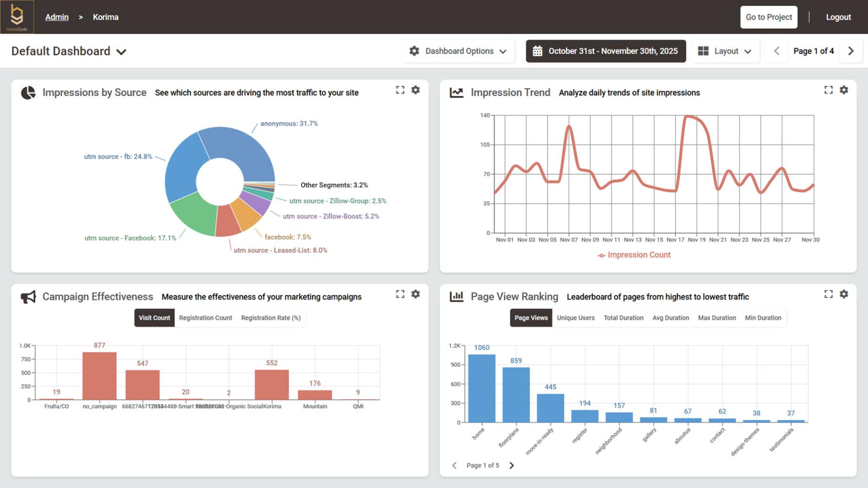This screenshot has height=488, width=868.
Task: Click the Admin breadcrumb link
Action: coord(57,17)
